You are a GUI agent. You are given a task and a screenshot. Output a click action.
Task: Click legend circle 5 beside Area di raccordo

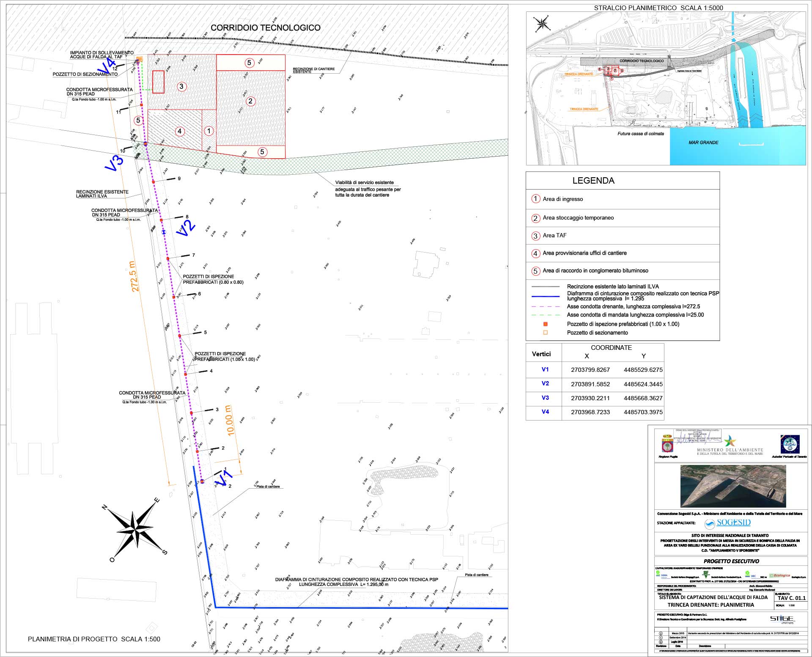click(535, 271)
